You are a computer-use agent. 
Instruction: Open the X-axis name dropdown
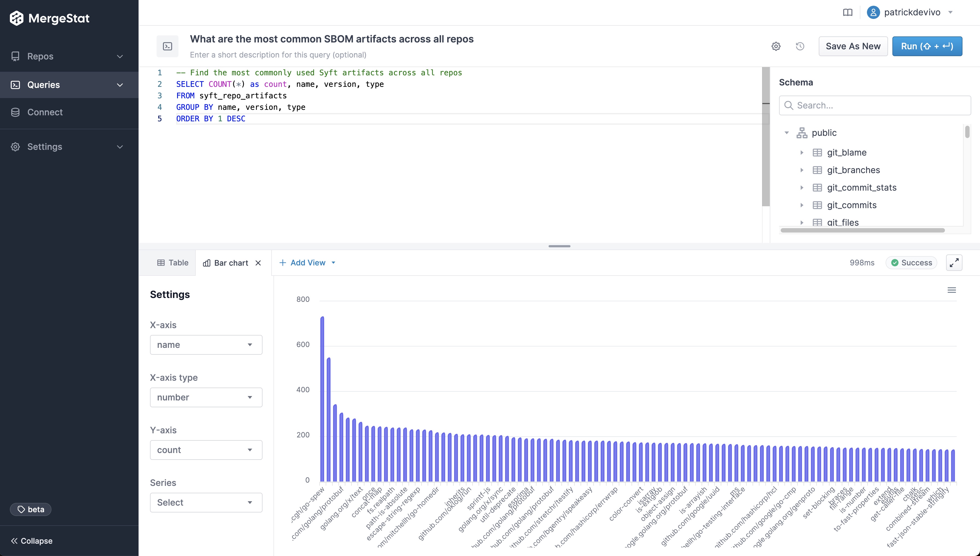[206, 345]
